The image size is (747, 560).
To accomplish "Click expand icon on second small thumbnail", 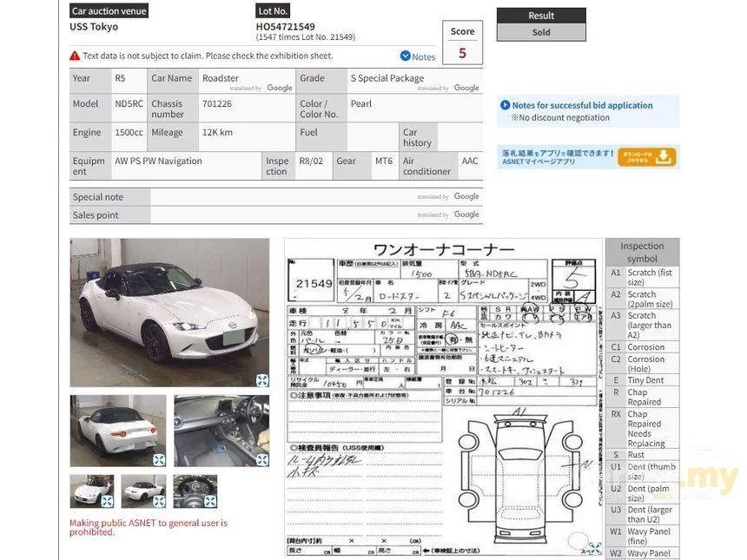I will (x=159, y=501).
